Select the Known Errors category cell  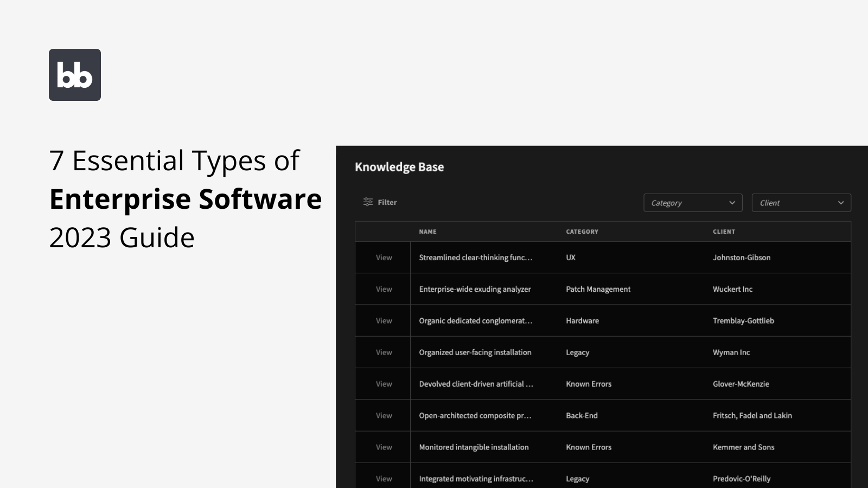coord(588,383)
